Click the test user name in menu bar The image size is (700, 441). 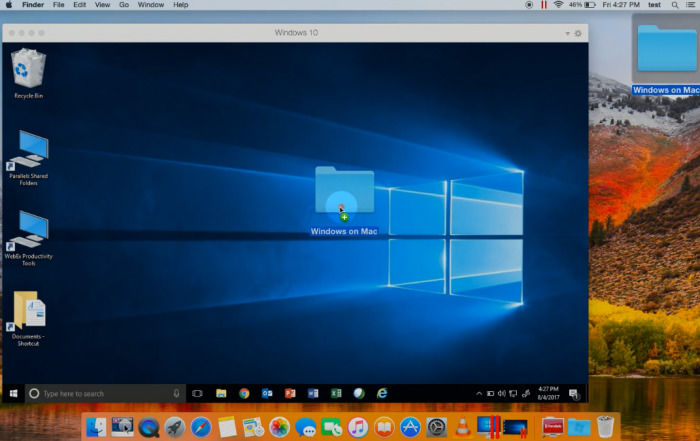[654, 5]
